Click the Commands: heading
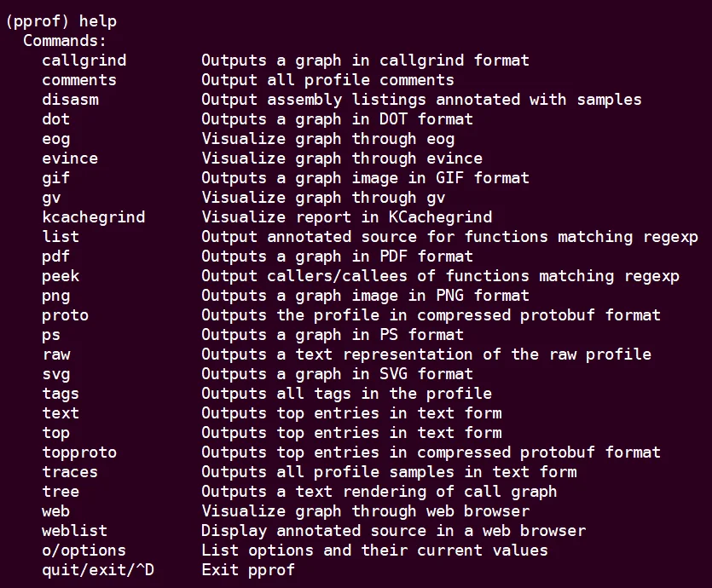Screen dimensions: 712x588 coord(65,41)
